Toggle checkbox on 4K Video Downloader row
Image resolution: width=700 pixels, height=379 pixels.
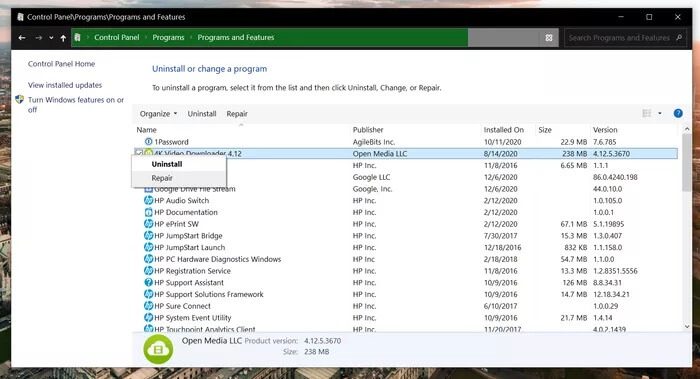[139, 153]
